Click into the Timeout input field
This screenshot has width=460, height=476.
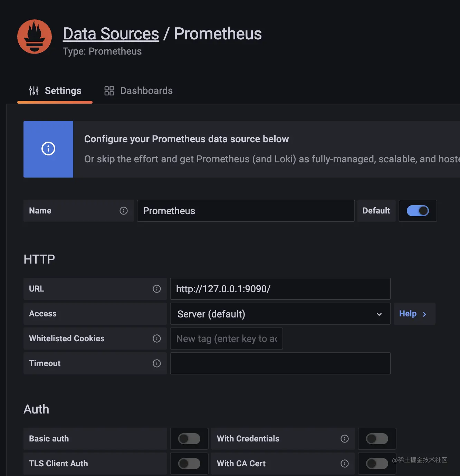(x=280, y=363)
